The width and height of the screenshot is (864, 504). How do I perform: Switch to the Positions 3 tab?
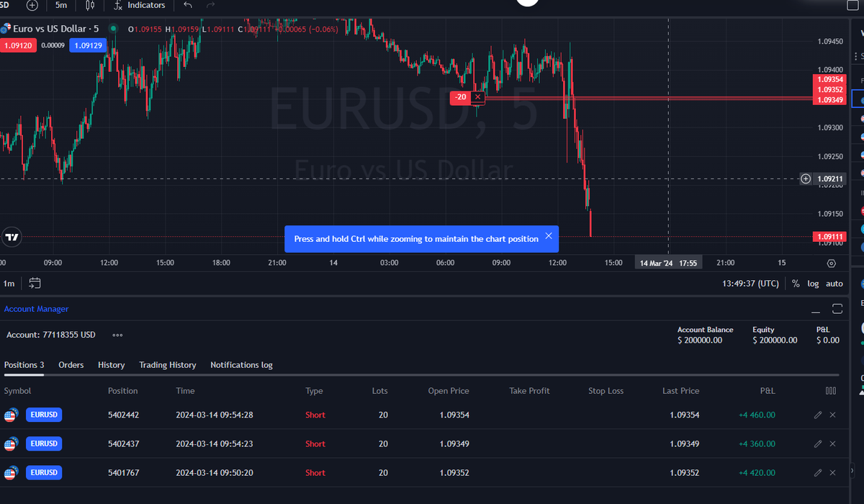[24, 365]
